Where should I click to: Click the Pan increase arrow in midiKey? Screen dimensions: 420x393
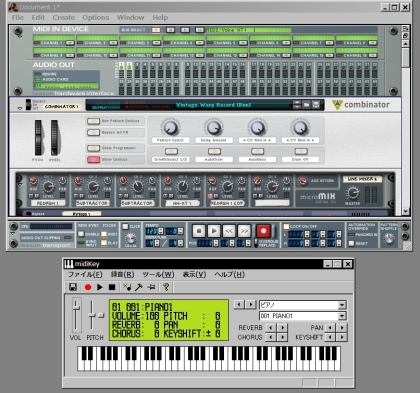(x=342, y=328)
